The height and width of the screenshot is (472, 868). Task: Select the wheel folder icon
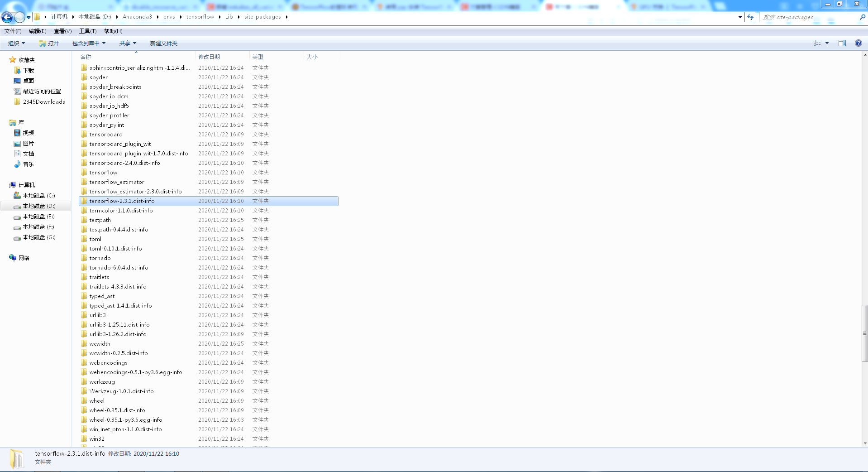tap(84, 400)
